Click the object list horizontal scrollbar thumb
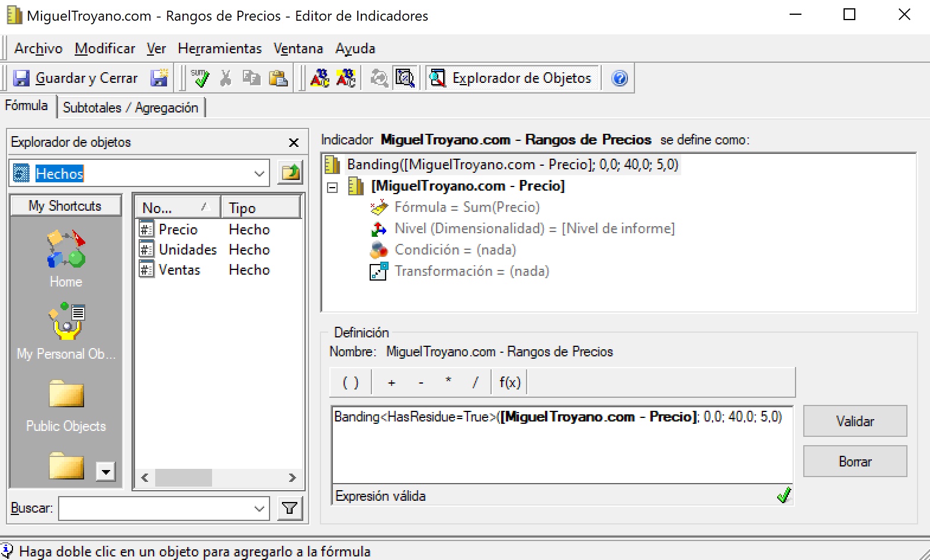Image resolution: width=930 pixels, height=560 pixels. 183,478
